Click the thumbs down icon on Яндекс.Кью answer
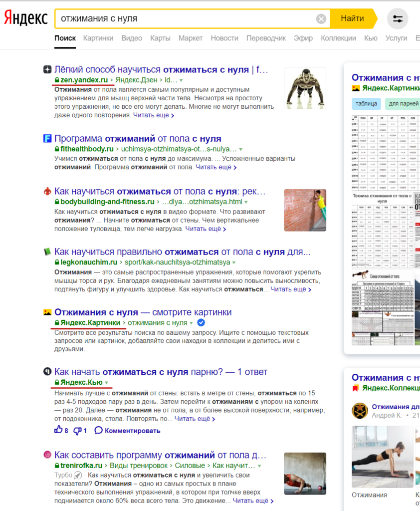420x511 pixels. [x=77, y=430]
